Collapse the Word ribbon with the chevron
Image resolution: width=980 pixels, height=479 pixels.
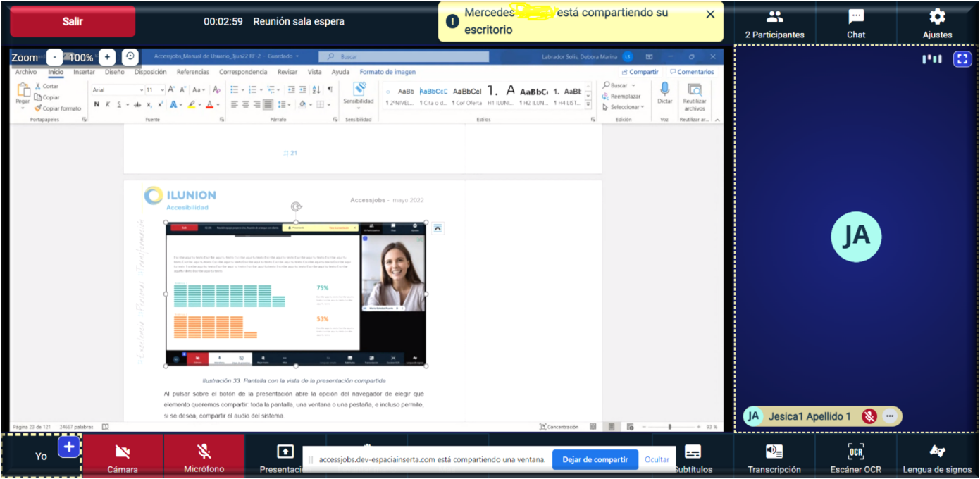click(717, 120)
